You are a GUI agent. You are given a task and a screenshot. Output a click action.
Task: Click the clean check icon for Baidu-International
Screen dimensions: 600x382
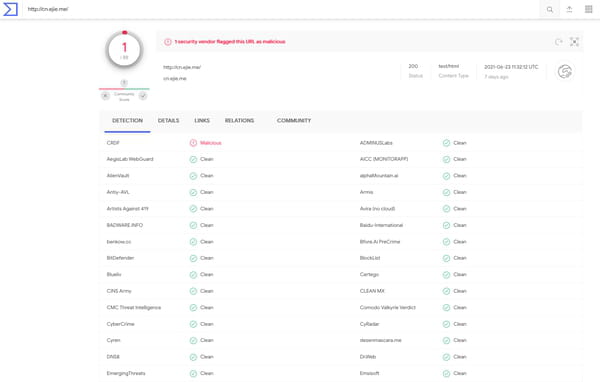click(446, 225)
